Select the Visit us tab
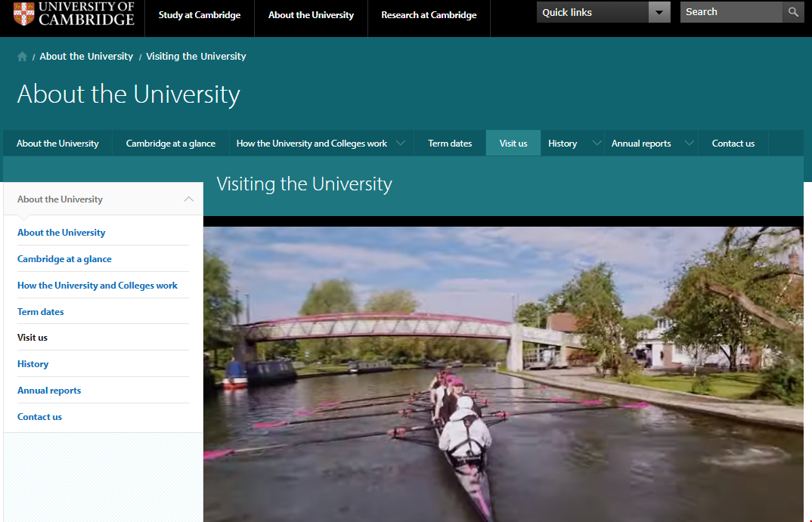The height and width of the screenshot is (522, 812). (513, 144)
